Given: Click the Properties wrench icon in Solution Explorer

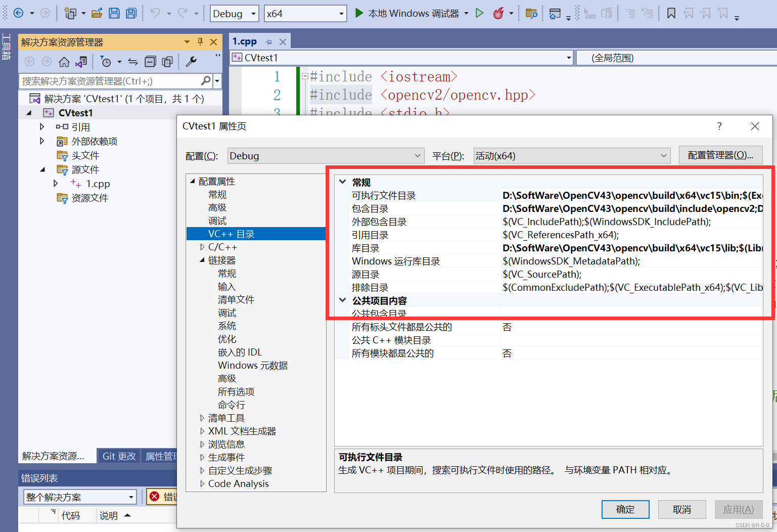Looking at the screenshot, I should pos(191,61).
